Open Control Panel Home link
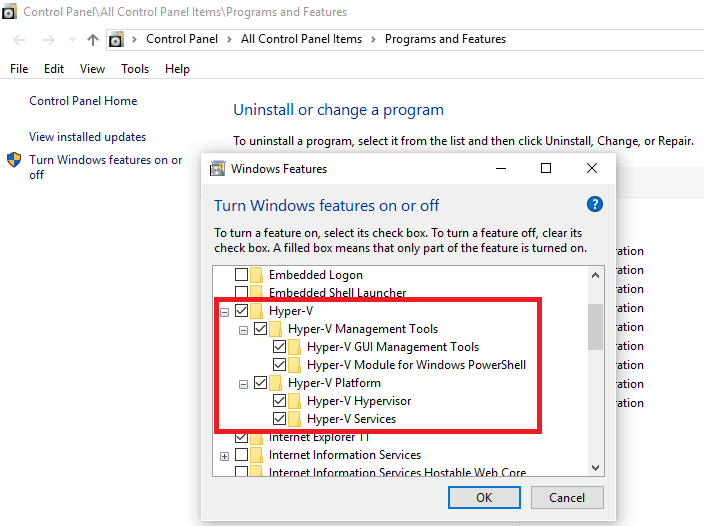Screen dimensions: 704x526 point(83,101)
